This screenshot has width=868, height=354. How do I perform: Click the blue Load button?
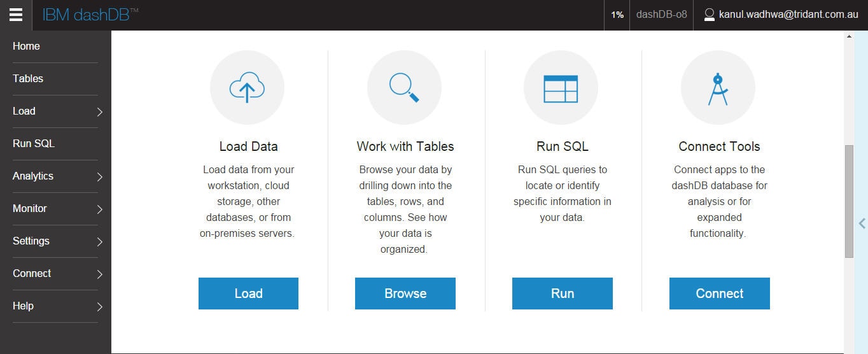pos(248,294)
